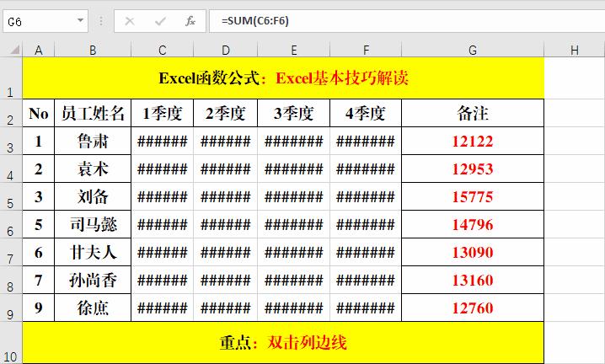Image resolution: width=605 pixels, height=364 pixels.
Task: Select column B header
Action: pyautogui.click(x=93, y=51)
